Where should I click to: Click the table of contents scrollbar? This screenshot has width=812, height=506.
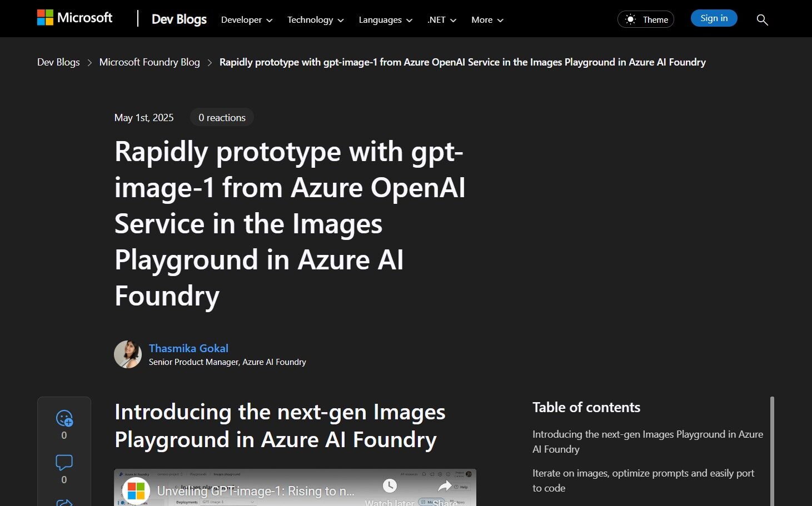(771, 450)
